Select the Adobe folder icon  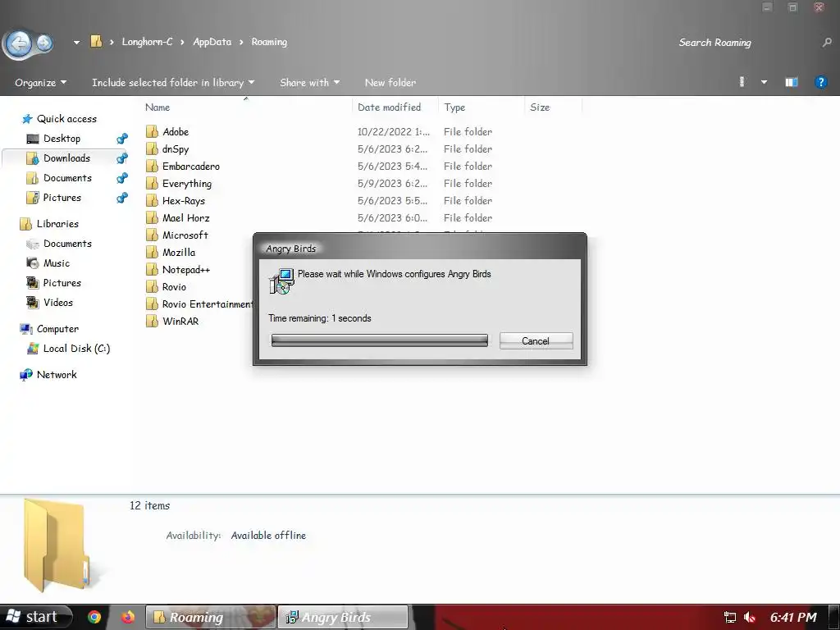[152, 131]
